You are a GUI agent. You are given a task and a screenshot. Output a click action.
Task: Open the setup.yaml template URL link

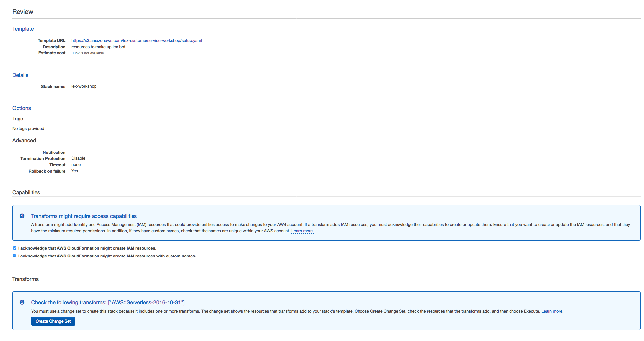136,41
